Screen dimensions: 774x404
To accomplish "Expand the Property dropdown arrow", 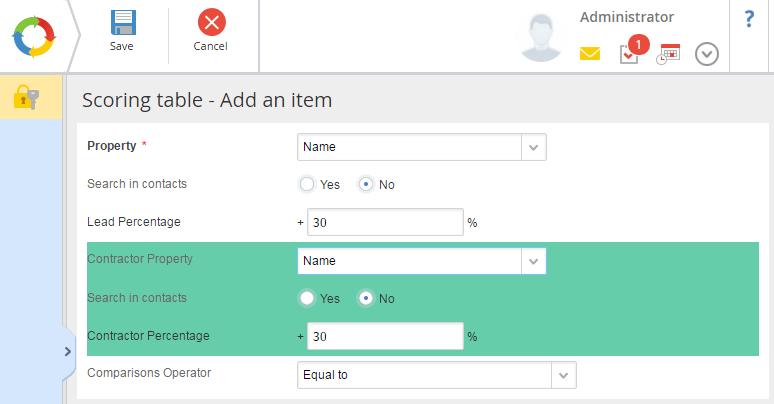I will [534, 147].
